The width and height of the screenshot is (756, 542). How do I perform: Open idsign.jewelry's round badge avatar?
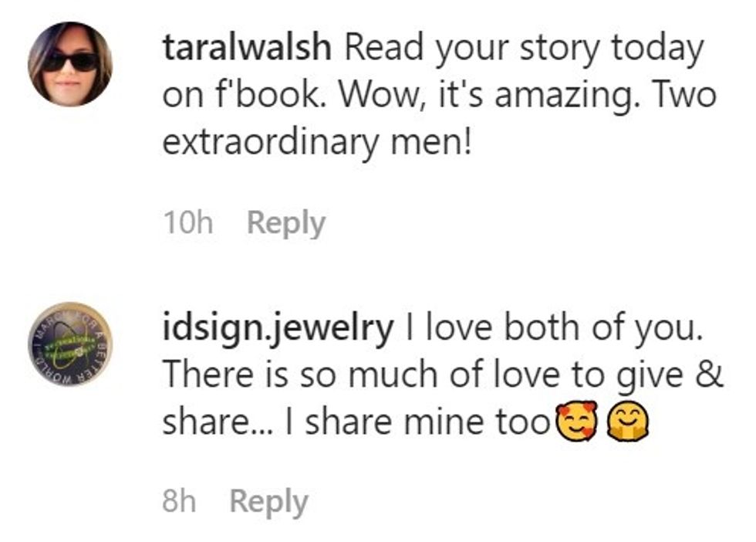point(70,344)
